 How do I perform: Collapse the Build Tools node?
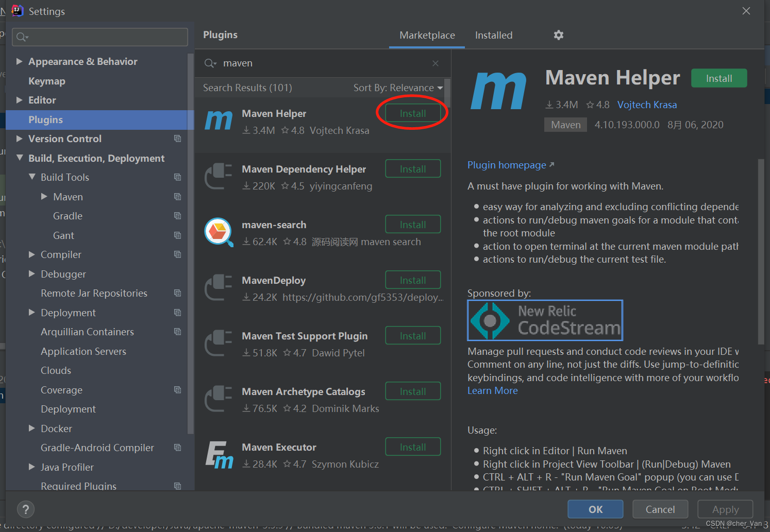click(31, 177)
